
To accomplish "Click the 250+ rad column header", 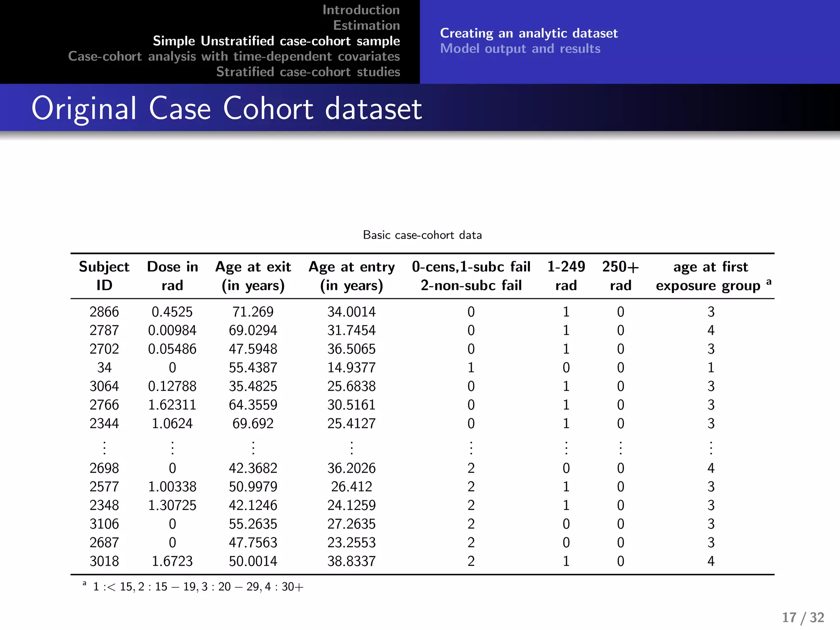I will point(621,276).
